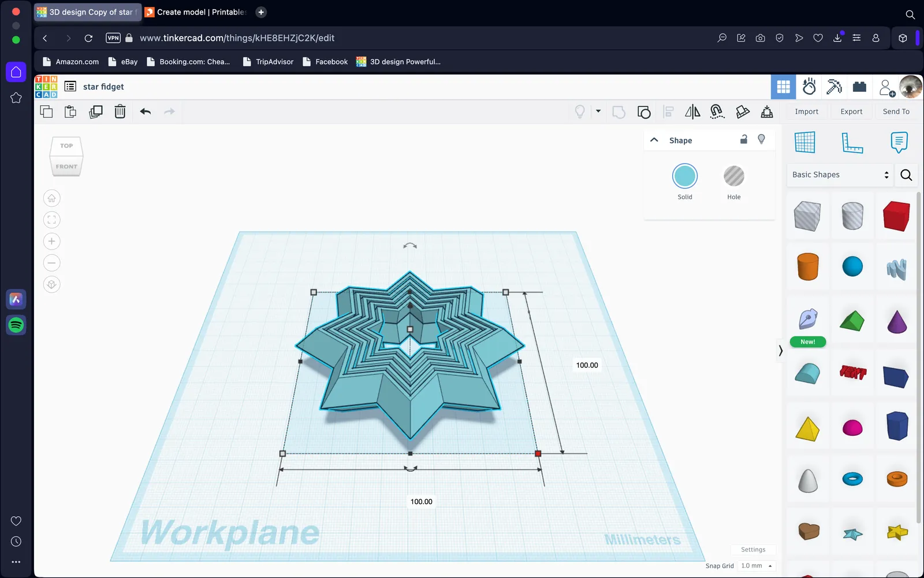Select the Align tool icon
The image size is (924, 578).
(x=669, y=112)
